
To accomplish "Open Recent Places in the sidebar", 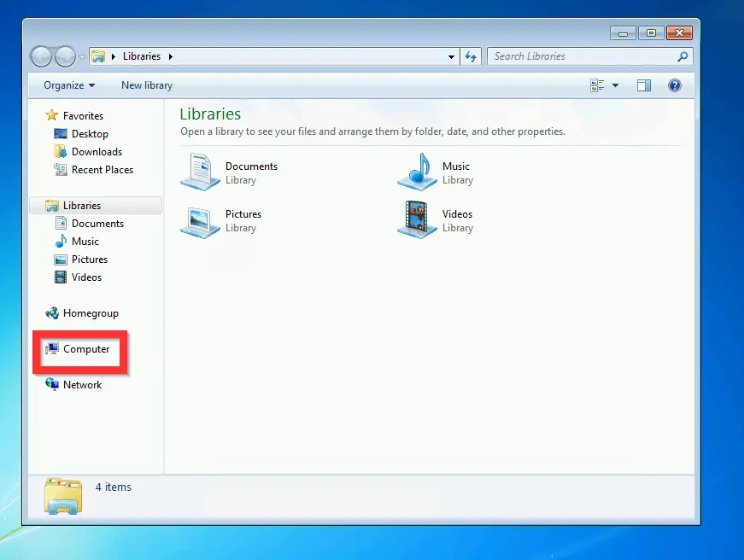I will pyautogui.click(x=103, y=170).
